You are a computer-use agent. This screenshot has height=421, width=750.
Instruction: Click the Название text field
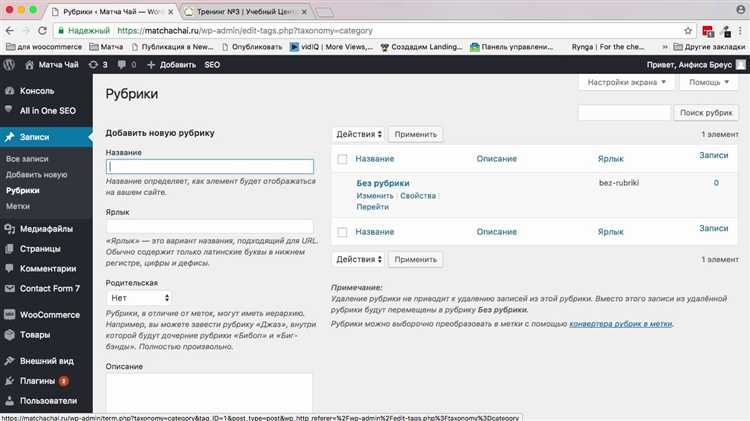(210, 167)
